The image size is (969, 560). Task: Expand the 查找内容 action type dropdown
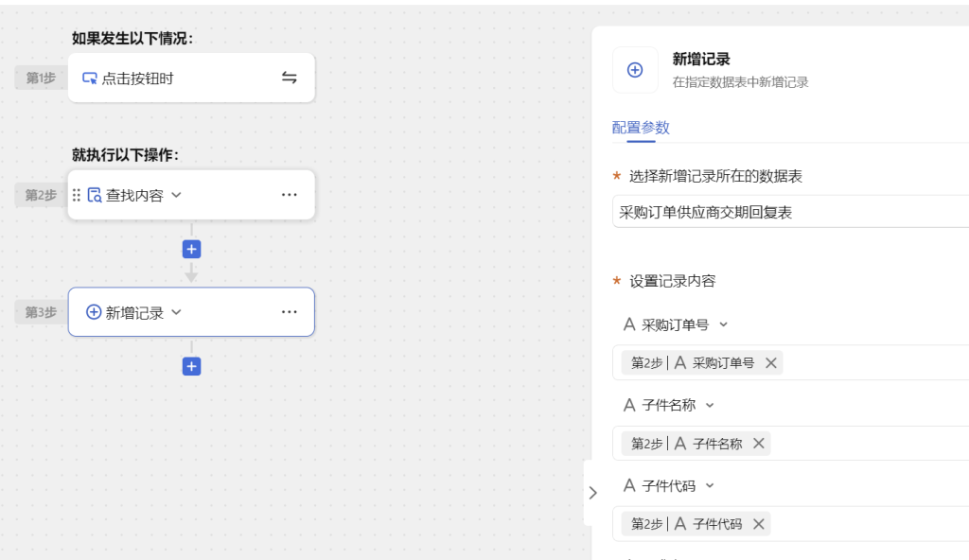tap(176, 195)
